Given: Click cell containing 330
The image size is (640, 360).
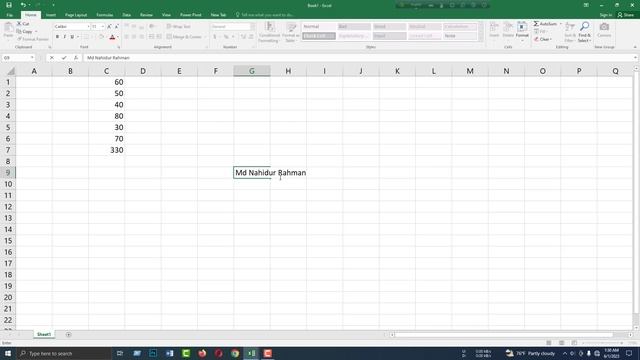Looking at the screenshot, I should (107, 150).
